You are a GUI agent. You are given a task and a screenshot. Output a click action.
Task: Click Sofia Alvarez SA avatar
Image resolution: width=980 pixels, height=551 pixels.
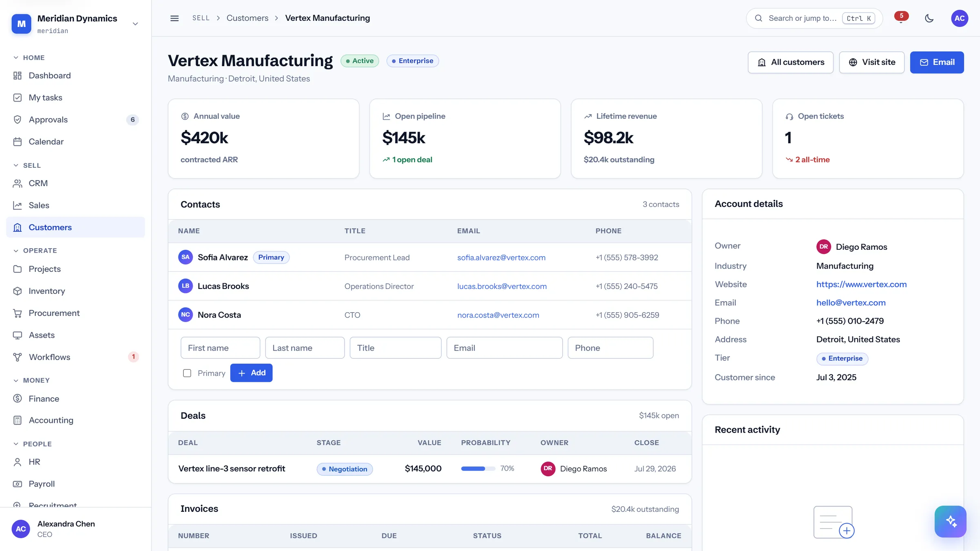pyautogui.click(x=185, y=257)
